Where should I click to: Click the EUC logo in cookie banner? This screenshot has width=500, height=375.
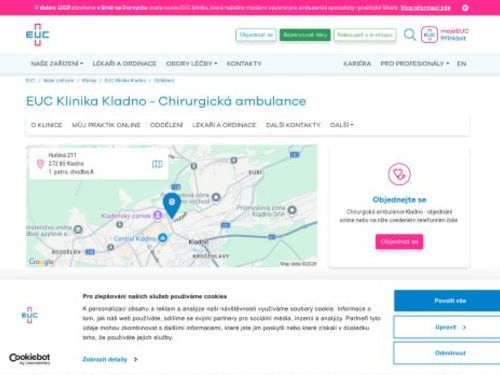[x=30, y=315]
